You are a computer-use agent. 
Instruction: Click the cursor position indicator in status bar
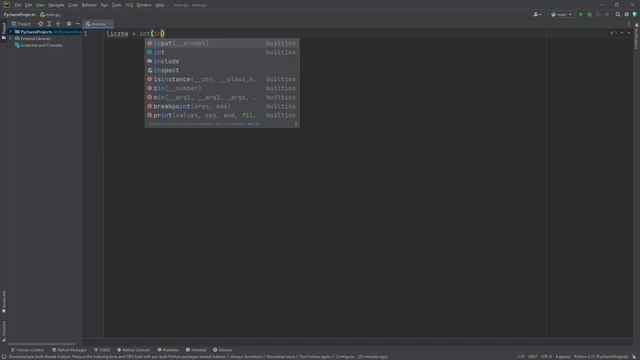coord(521,356)
